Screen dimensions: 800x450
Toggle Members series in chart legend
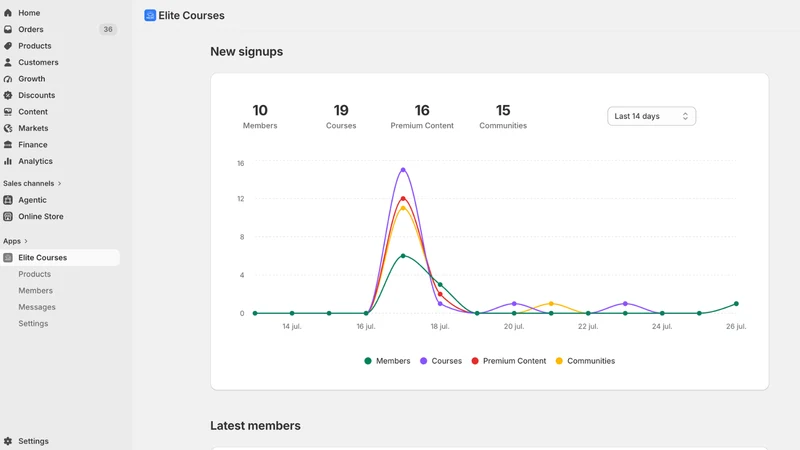click(387, 361)
